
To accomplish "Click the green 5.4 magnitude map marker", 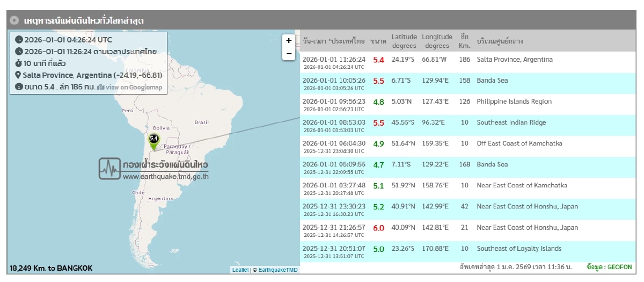I will coord(153,141).
